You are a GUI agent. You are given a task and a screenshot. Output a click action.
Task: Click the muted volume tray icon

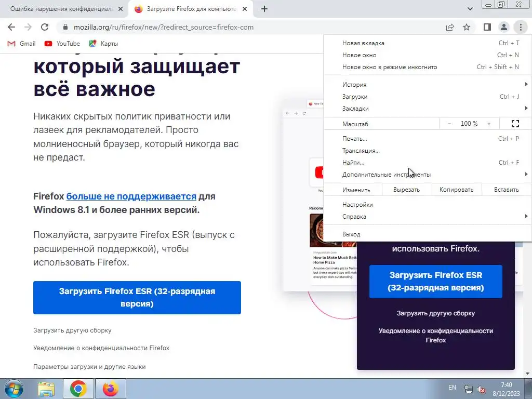481,390
